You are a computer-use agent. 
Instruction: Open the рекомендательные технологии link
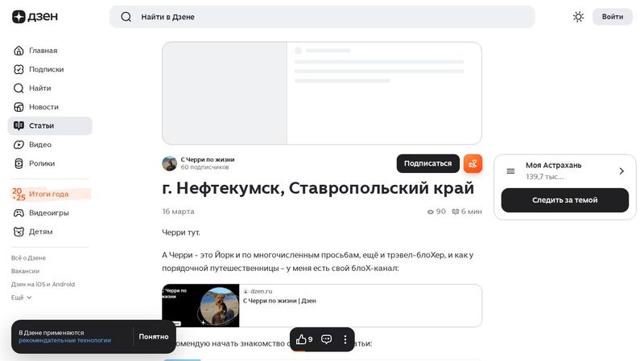(65, 341)
